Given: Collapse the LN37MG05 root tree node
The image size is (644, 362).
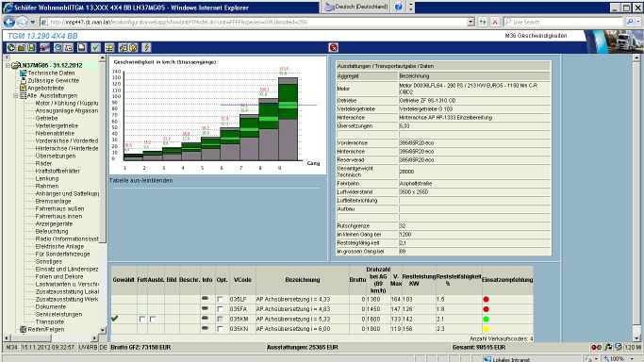Looking at the screenshot, I should pyautogui.click(x=8, y=65).
